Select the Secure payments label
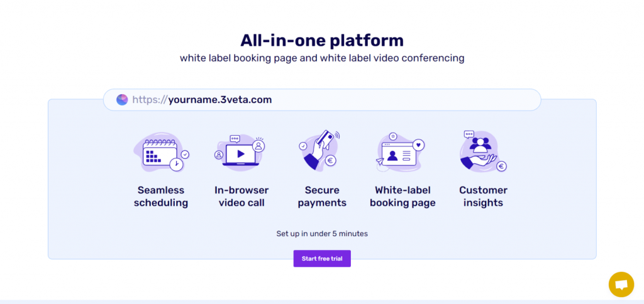Image resolution: width=644 pixels, height=304 pixels. 322,197
